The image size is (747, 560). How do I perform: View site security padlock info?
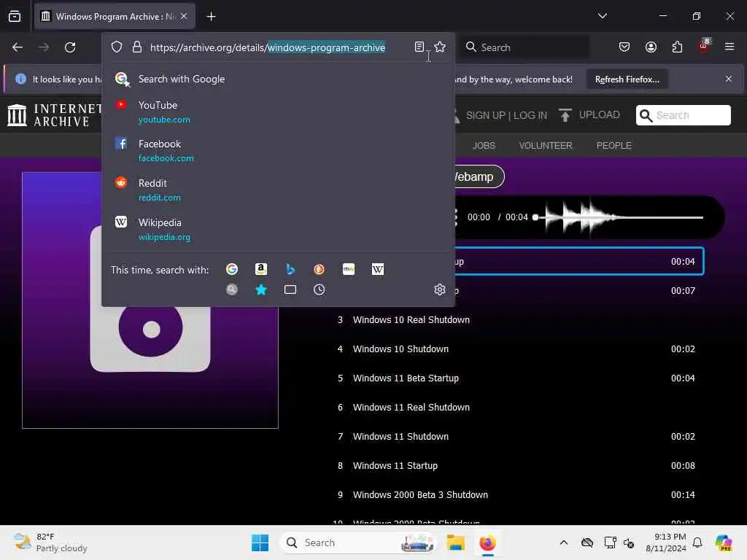coord(137,47)
